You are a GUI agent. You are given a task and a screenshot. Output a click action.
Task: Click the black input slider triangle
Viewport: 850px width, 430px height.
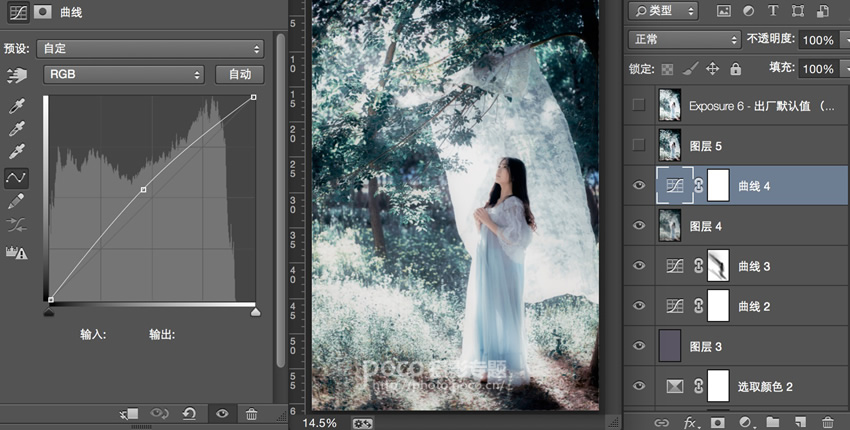[x=49, y=312]
